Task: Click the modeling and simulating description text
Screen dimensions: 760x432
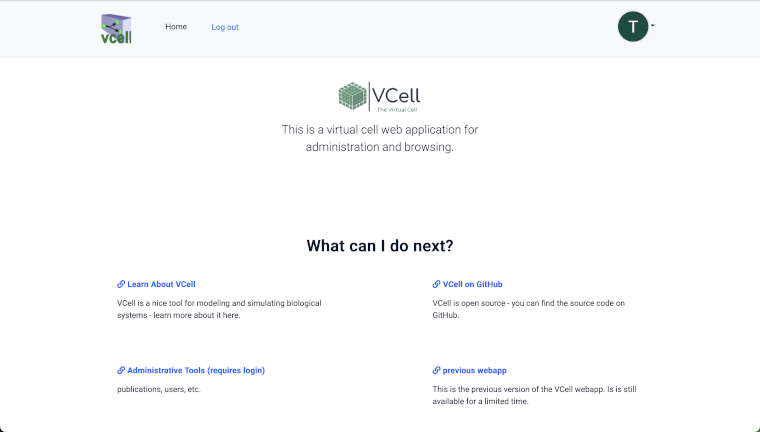Action: [219, 309]
